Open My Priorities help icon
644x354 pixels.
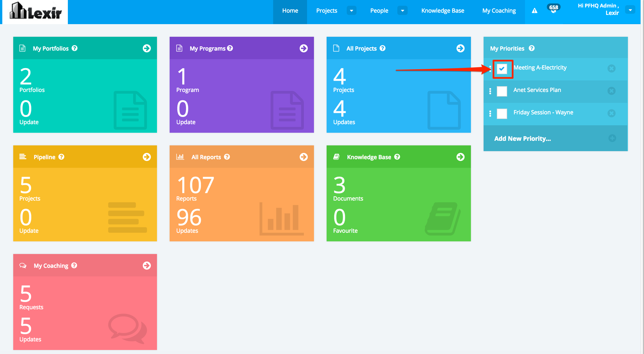point(532,48)
